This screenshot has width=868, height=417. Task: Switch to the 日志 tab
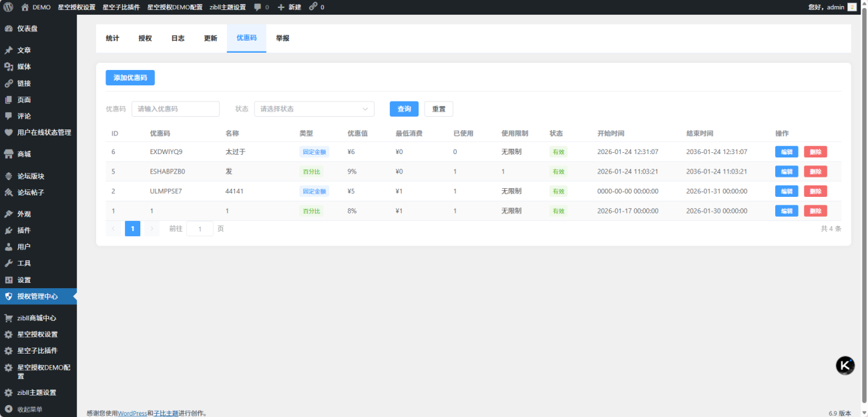(x=178, y=39)
